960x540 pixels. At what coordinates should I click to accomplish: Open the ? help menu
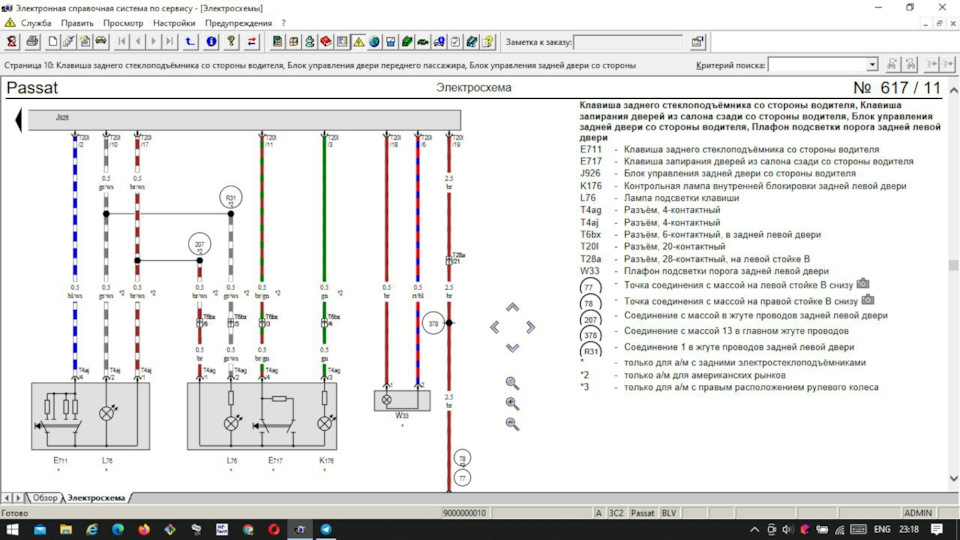283,23
